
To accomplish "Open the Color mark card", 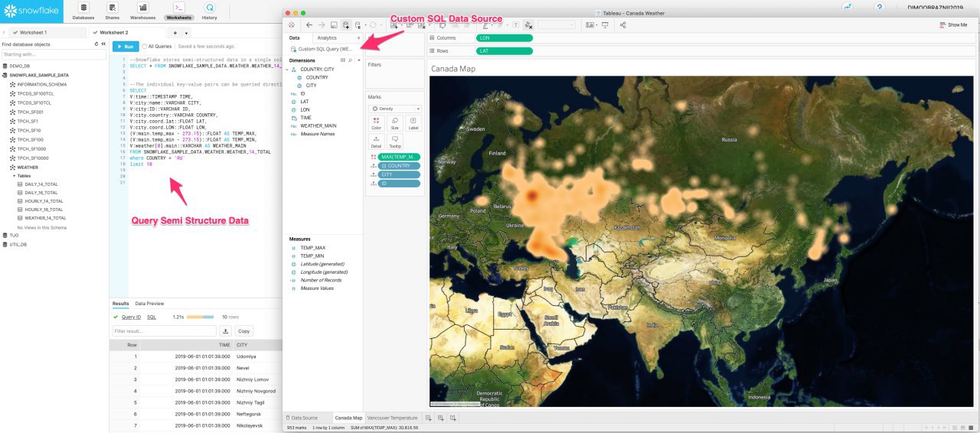I will coord(376,124).
